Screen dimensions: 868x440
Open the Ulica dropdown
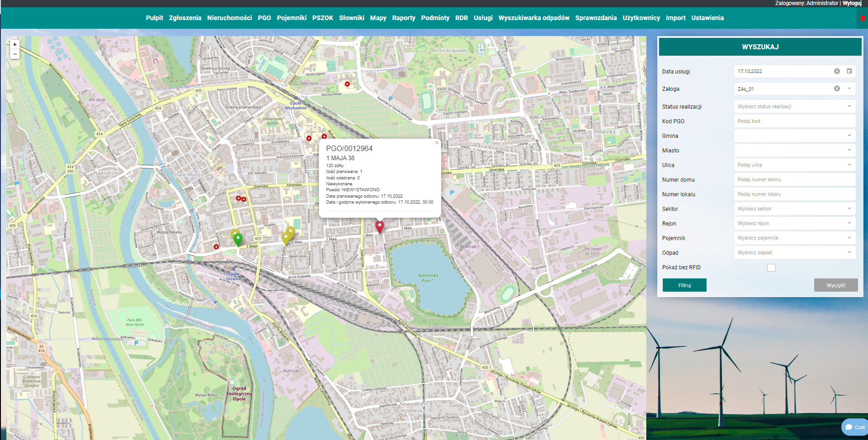click(795, 165)
